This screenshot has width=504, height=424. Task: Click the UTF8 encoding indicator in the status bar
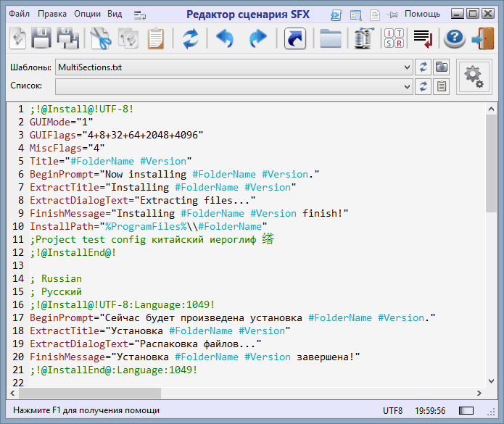coord(392,410)
